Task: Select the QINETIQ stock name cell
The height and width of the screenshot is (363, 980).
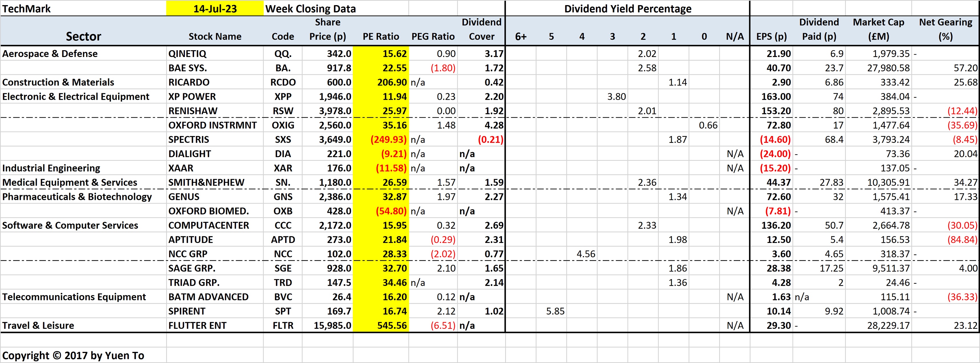Action: click(187, 54)
